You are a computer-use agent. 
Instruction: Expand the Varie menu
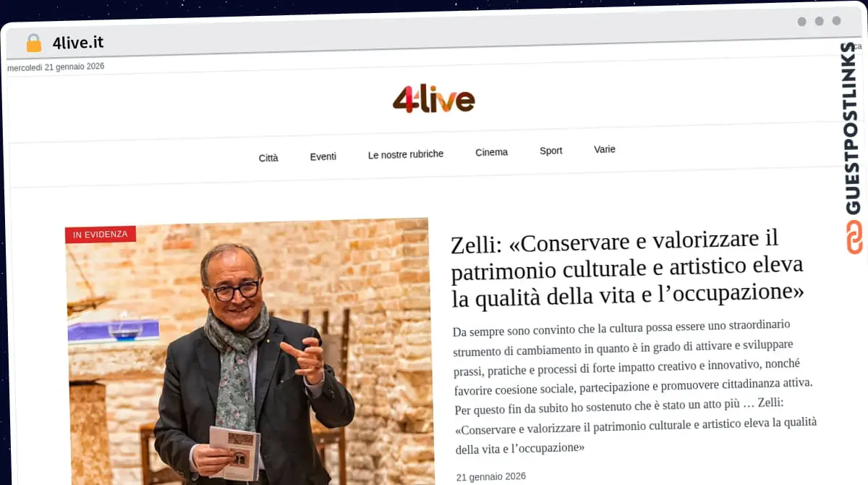[605, 149]
